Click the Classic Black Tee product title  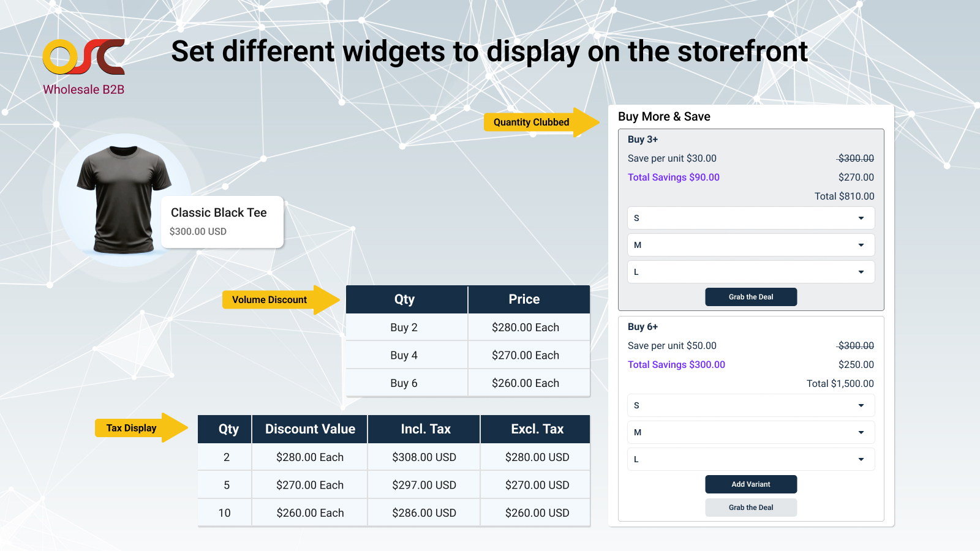(219, 212)
